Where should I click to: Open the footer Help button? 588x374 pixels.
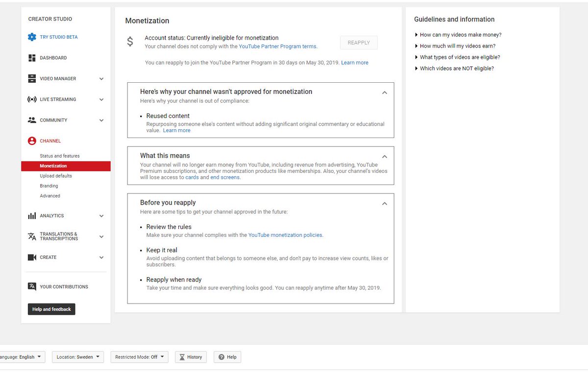(x=227, y=357)
